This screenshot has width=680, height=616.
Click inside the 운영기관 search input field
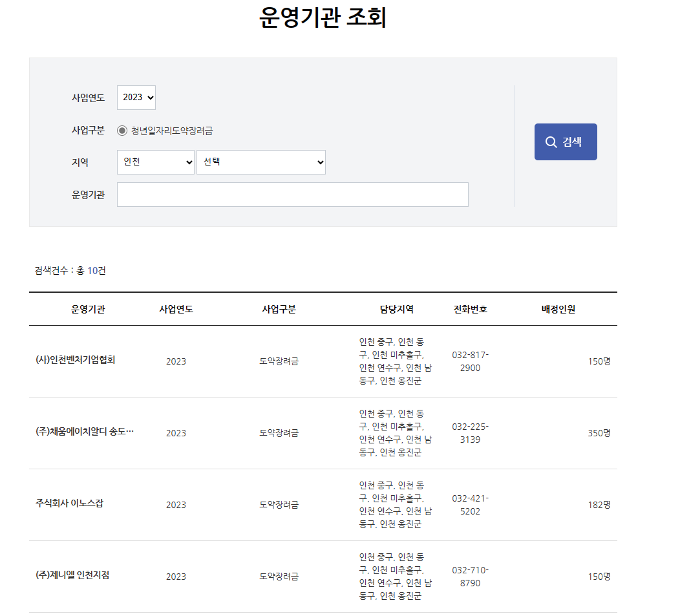[292, 195]
